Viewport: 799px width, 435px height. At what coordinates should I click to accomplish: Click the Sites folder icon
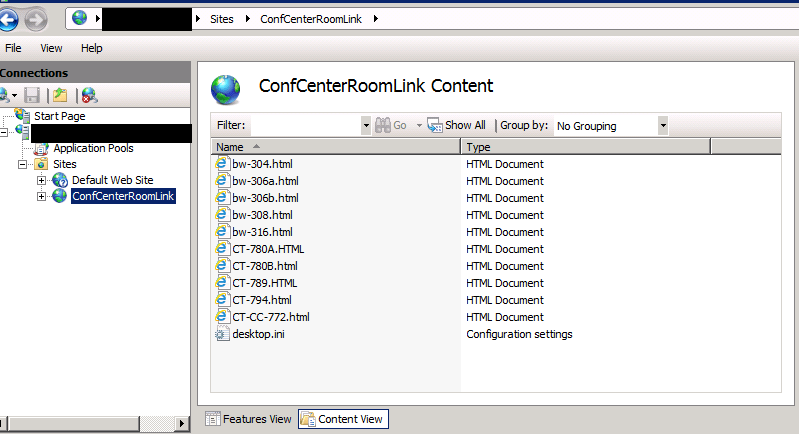tap(41, 164)
